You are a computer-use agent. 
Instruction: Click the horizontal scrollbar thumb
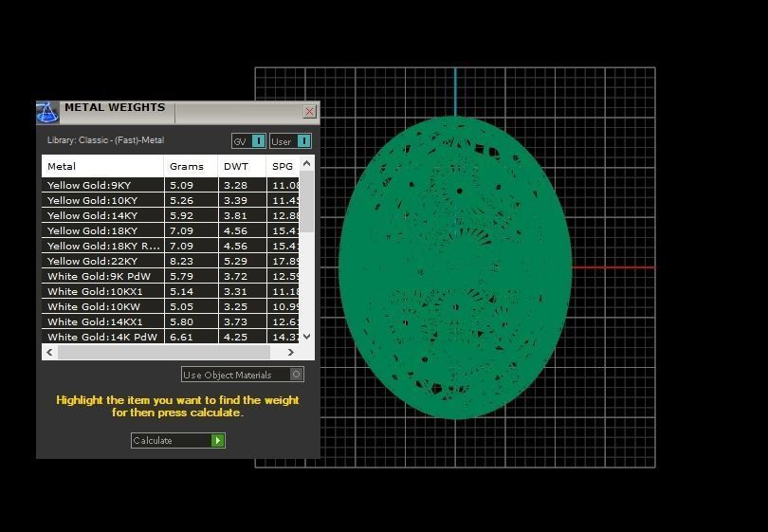[x=164, y=352]
